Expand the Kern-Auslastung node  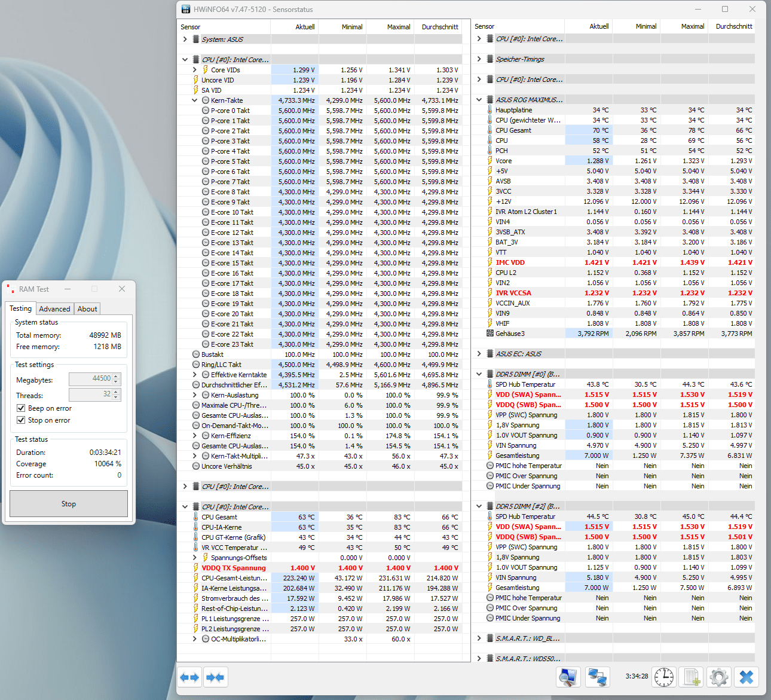[194, 395]
